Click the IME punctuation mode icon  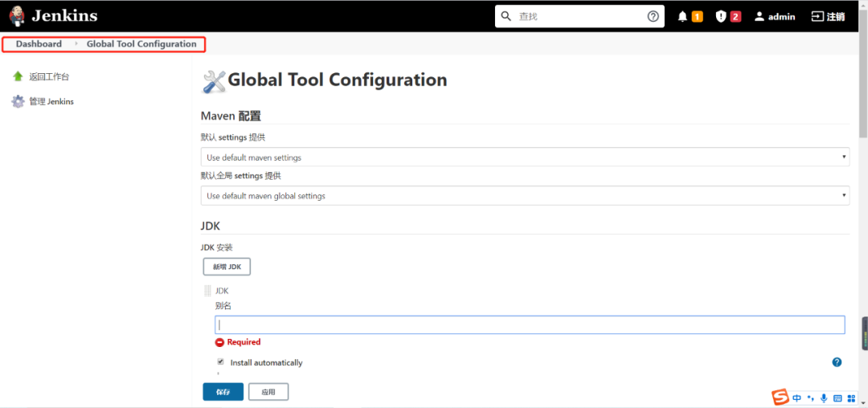click(810, 398)
